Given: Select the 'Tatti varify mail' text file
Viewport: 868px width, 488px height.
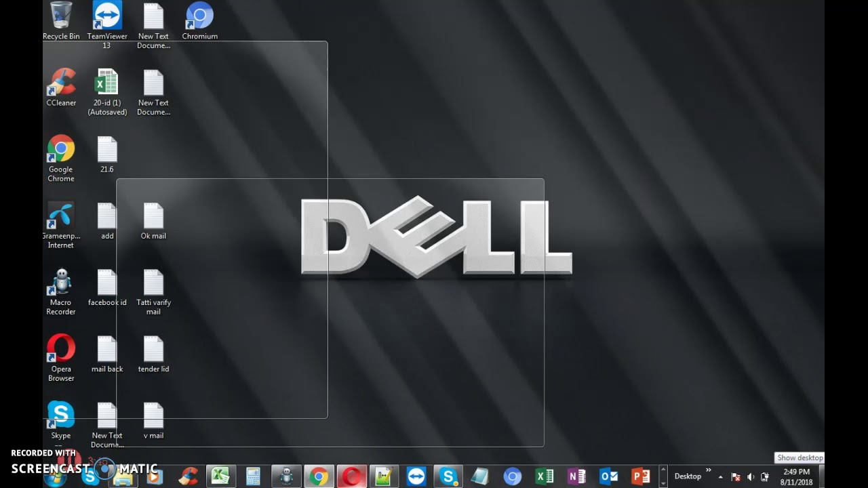Looking at the screenshot, I should click(153, 291).
